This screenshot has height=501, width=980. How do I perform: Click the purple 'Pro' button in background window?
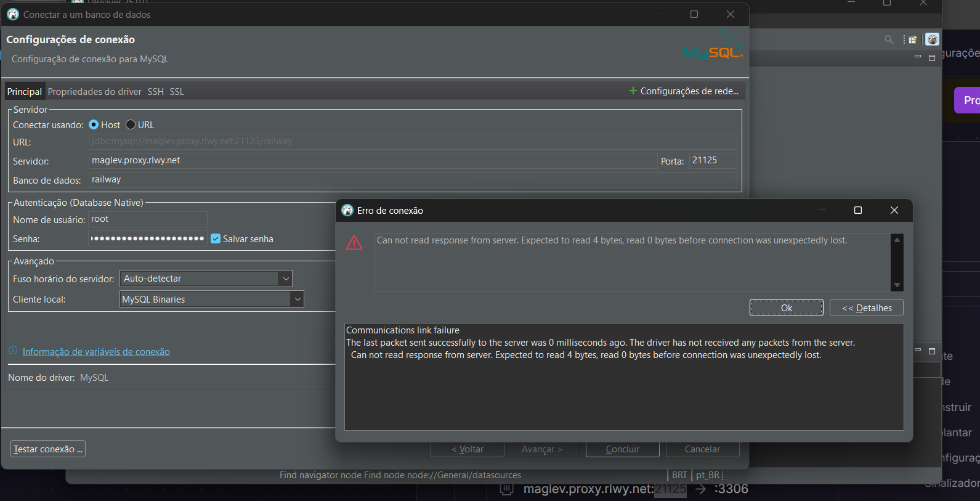(x=968, y=100)
